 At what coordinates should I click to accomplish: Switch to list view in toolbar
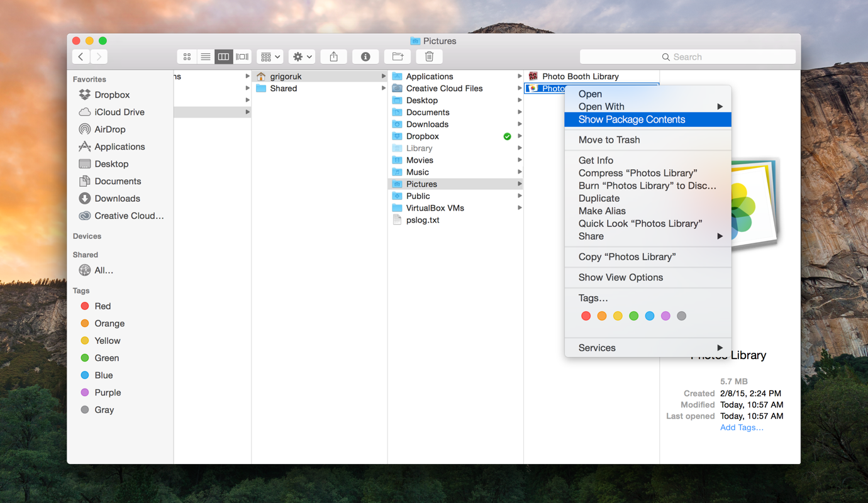click(205, 57)
